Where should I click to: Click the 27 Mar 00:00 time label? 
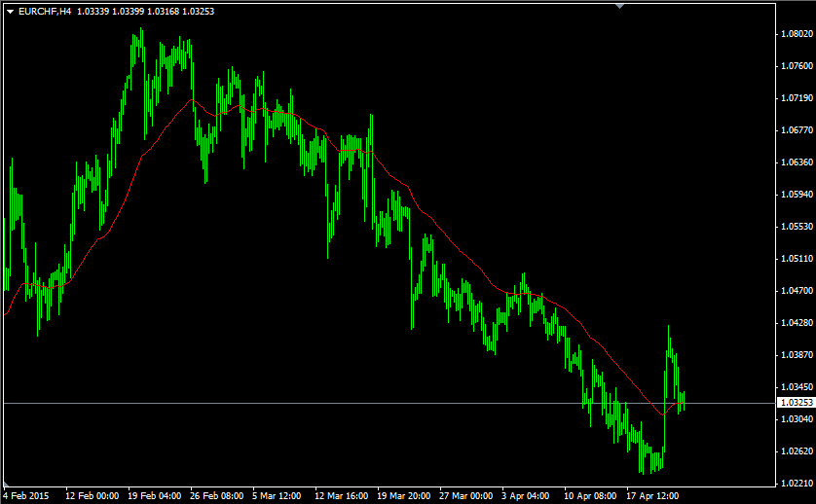pos(466,496)
